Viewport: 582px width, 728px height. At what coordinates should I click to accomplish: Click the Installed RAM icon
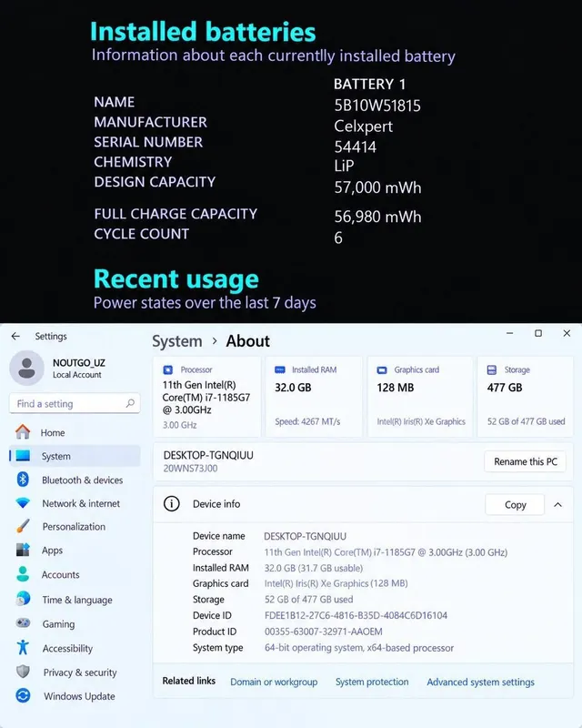[x=280, y=369]
